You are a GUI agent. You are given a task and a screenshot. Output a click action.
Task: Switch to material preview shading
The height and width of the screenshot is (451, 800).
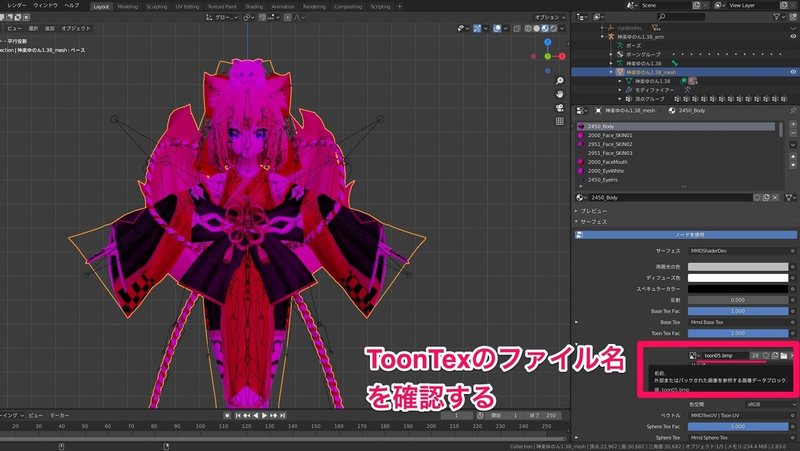click(544, 29)
